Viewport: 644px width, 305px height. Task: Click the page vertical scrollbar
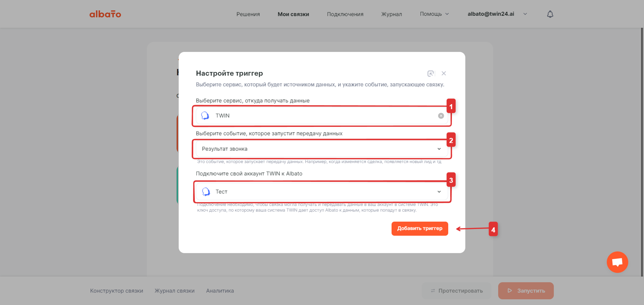click(x=642, y=152)
